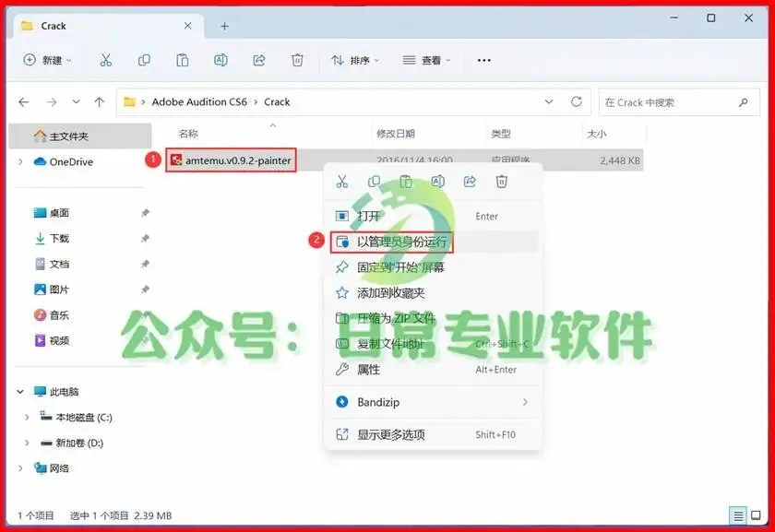Image resolution: width=775 pixels, height=532 pixels.
Task: Sort by the 名称 column header
Action: (x=188, y=134)
